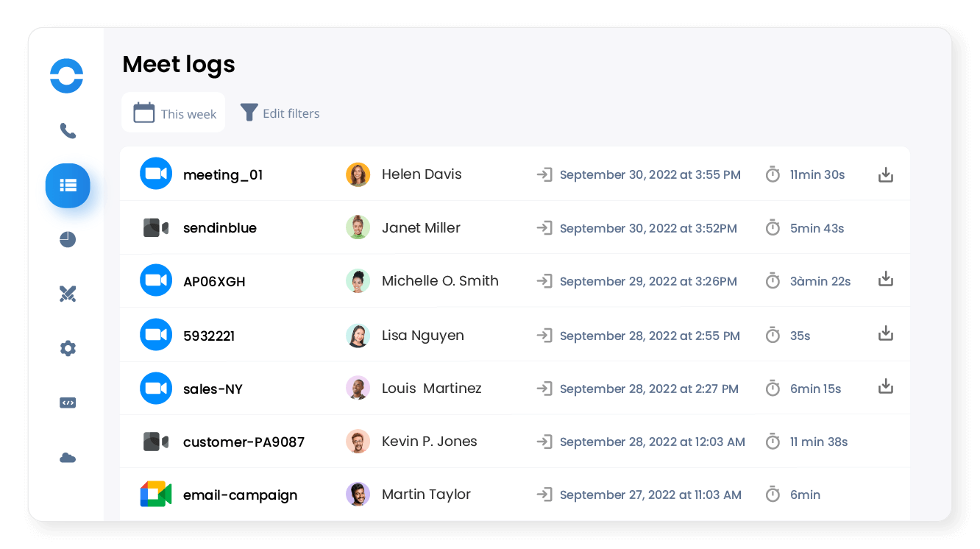Image resolution: width=980 pixels, height=549 pixels.
Task: Select the active Meet logs list icon
Action: coord(68,185)
